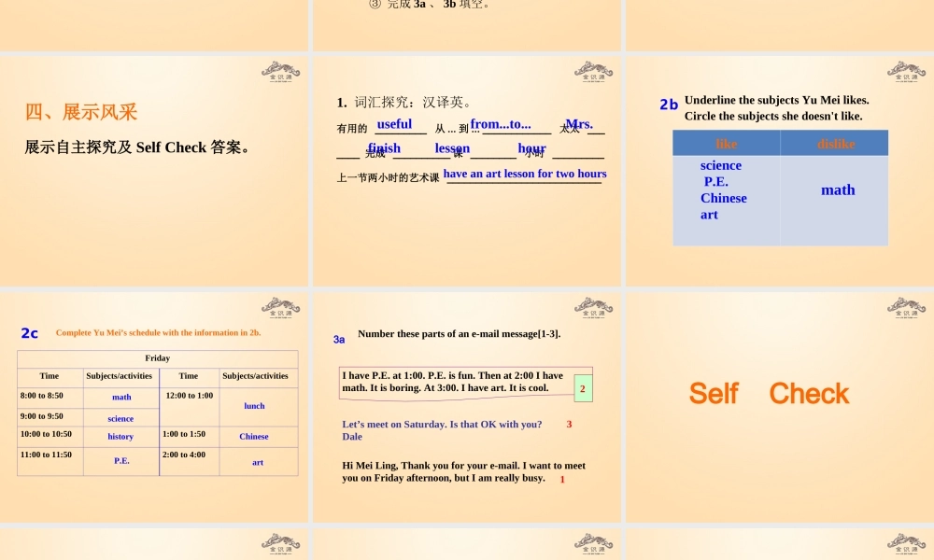This screenshot has width=934, height=560.
Task: Click the heading '四、展示风采'
Action: pyautogui.click(x=81, y=112)
